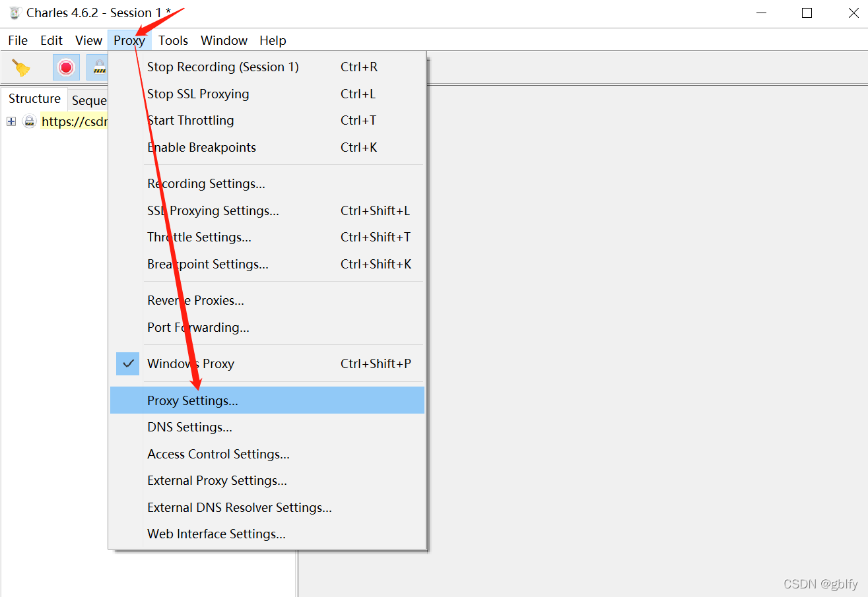Viewport: 868px width, 597px height.
Task: Open the View menu
Action: 88,41
